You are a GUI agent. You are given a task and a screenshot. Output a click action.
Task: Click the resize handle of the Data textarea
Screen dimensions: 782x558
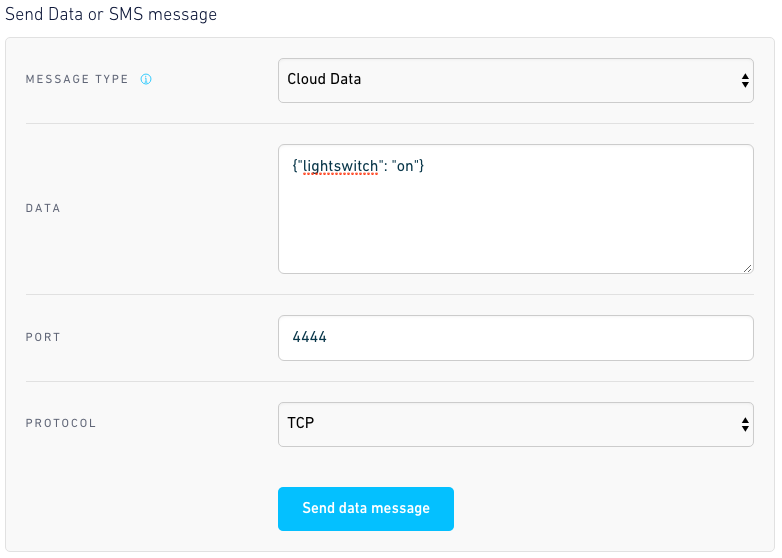[x=747, y=268]
